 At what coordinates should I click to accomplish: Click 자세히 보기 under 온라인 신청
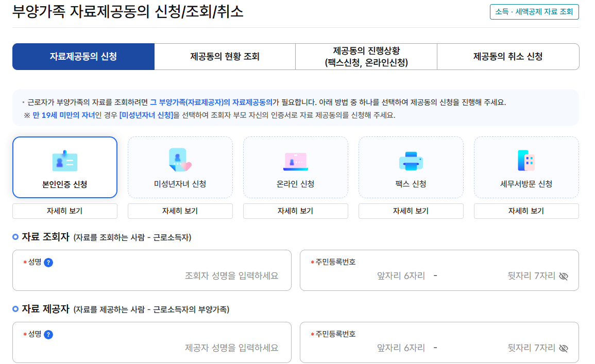pos(296,211)
